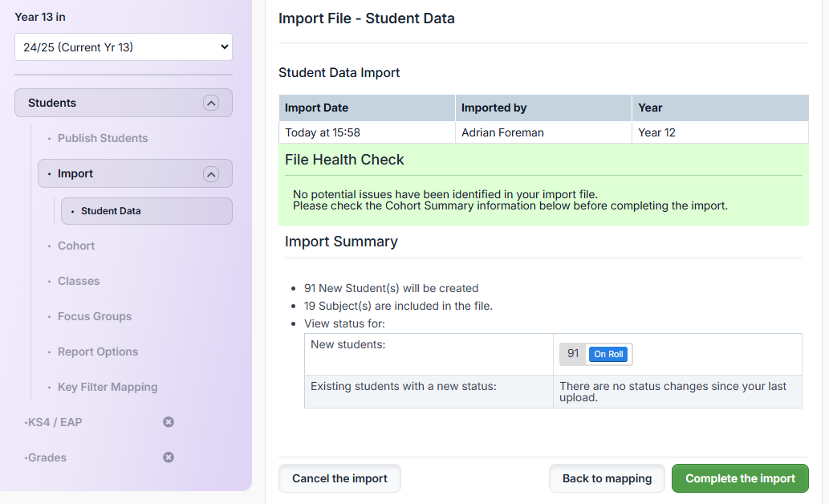Expand the Grades section
Screen dimensions: 829x504
pos(47,457)
